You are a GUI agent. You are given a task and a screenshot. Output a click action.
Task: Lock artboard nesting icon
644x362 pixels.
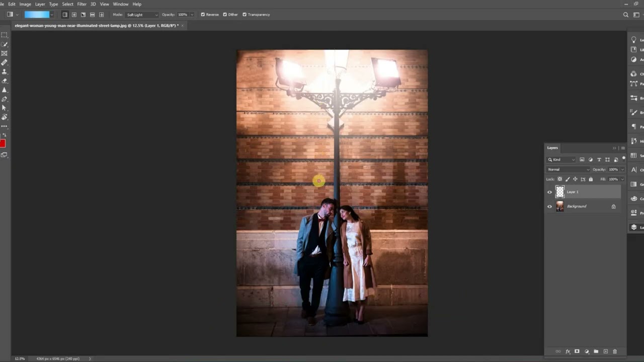tap(583, 179)
